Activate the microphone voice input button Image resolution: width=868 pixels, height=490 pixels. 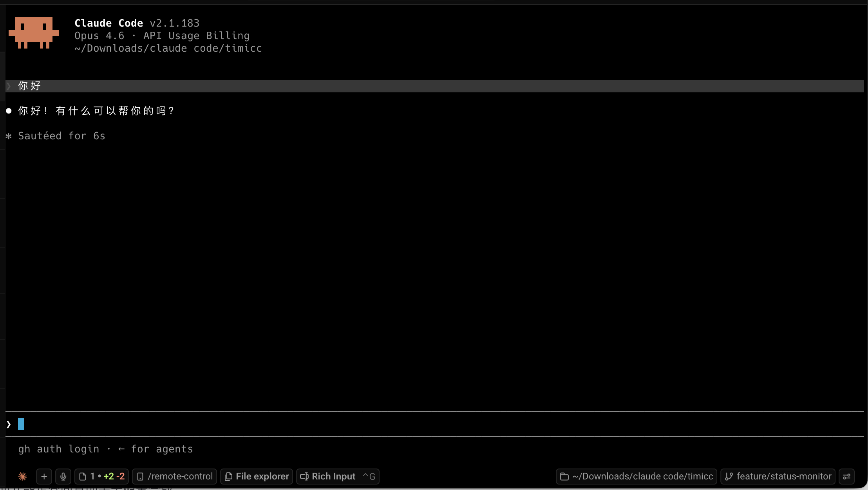click(x=63, y=476)
